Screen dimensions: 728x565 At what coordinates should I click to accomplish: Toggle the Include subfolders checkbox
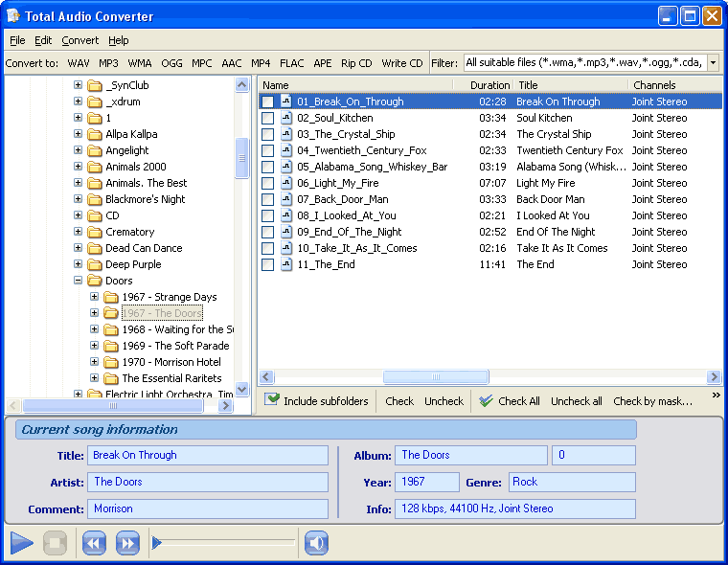click(272, 400)
